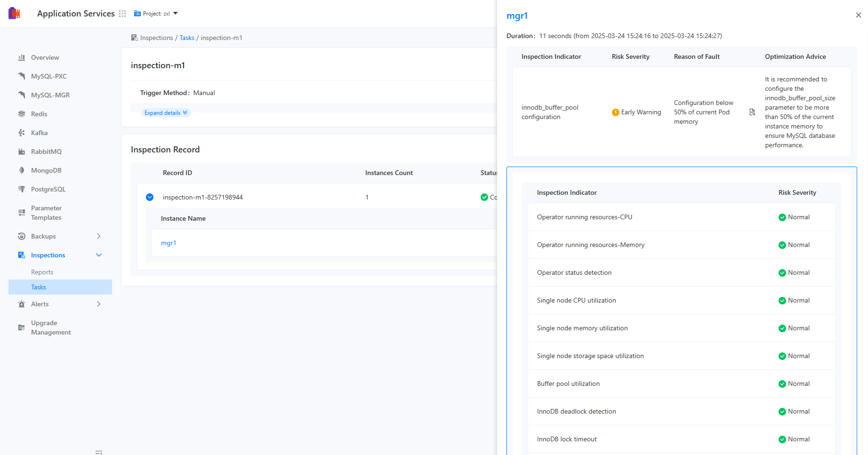Collapse the Inspections submenu
Image resolution: width=868 pixels, height=455 pixels.
coord(98,255)
